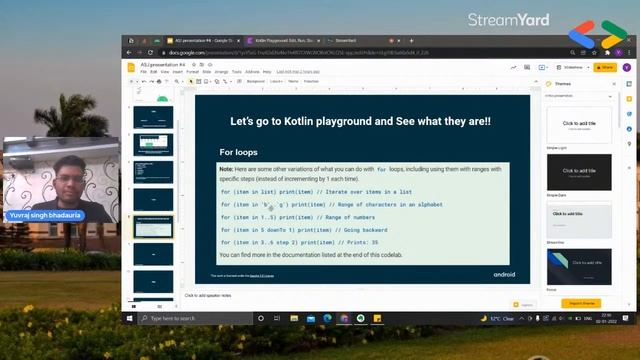Switch to filmstrip view button
Screen dimensions: 640x360
coord(134,306)
